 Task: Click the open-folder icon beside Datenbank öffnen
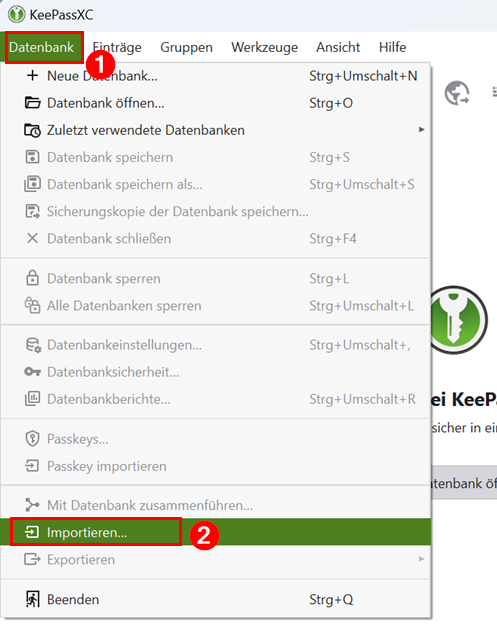(x=32, y=103)
